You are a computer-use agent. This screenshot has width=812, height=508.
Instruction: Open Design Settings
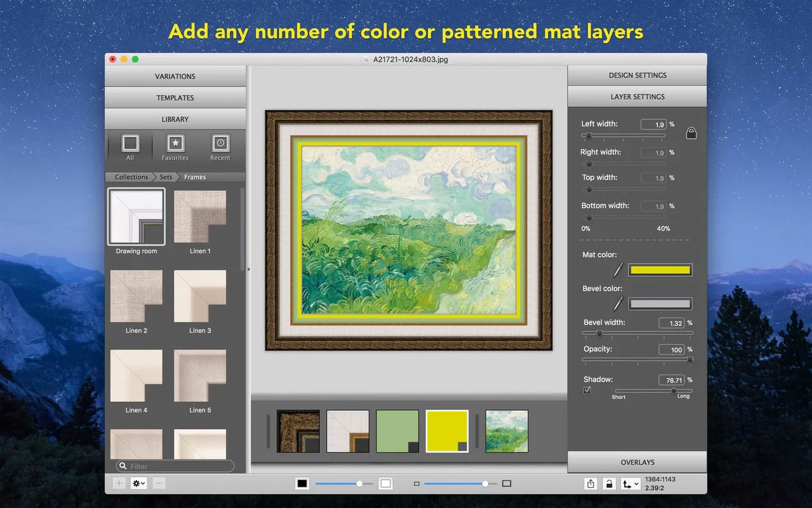pos(637,74)
